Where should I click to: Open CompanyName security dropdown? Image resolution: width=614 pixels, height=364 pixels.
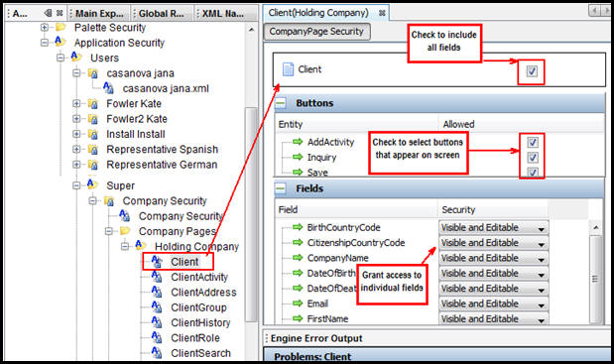click(493, 258)
